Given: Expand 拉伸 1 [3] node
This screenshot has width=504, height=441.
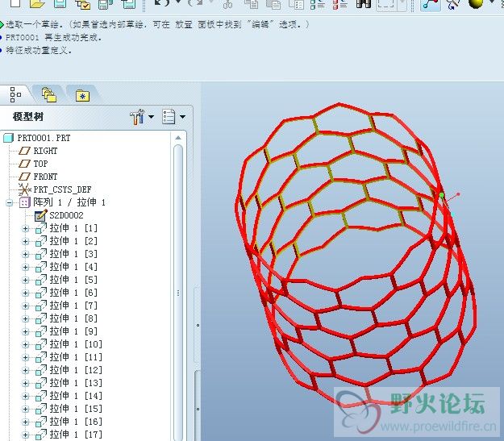Looking at the screenshot, I should pyautogui.click(x=25, y=254).
